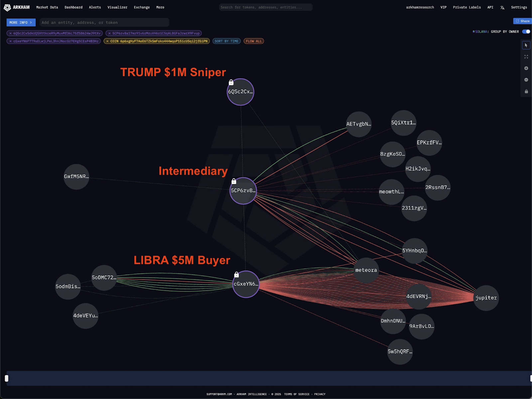This screenshot has width=532, height=399.
Task: Open the Exchange page
Action: coord(142,7)
